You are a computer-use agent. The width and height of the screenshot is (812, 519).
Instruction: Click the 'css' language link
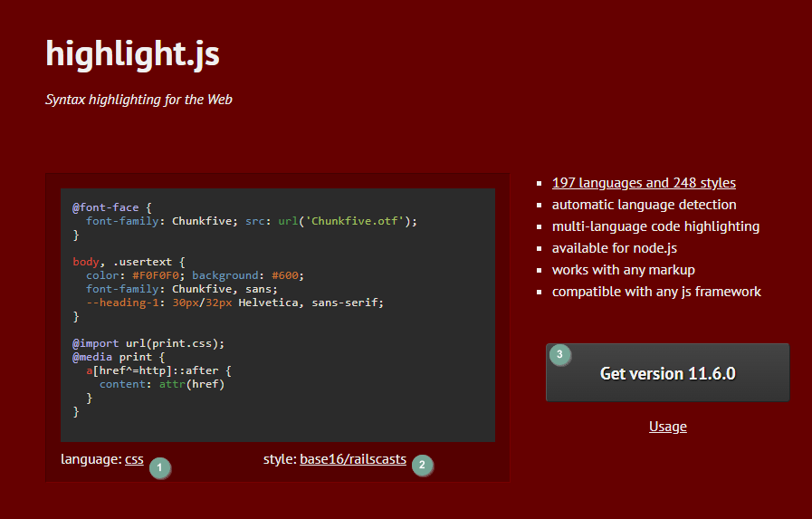tap(134, 459)
